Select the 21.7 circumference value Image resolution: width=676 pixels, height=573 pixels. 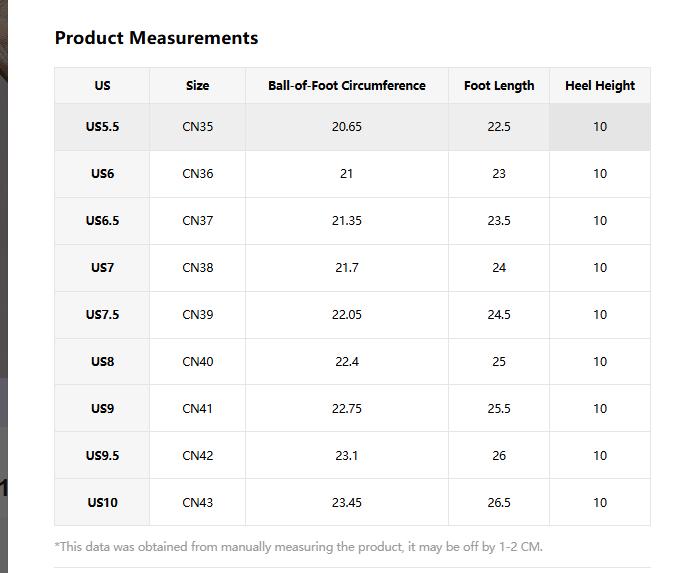pyautogui.click(x=346, y=268)
